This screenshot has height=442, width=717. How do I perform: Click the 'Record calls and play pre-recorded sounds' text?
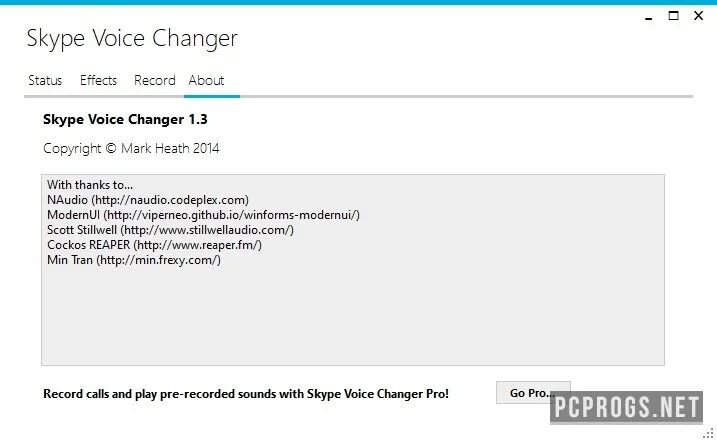(x=246, y=394)
